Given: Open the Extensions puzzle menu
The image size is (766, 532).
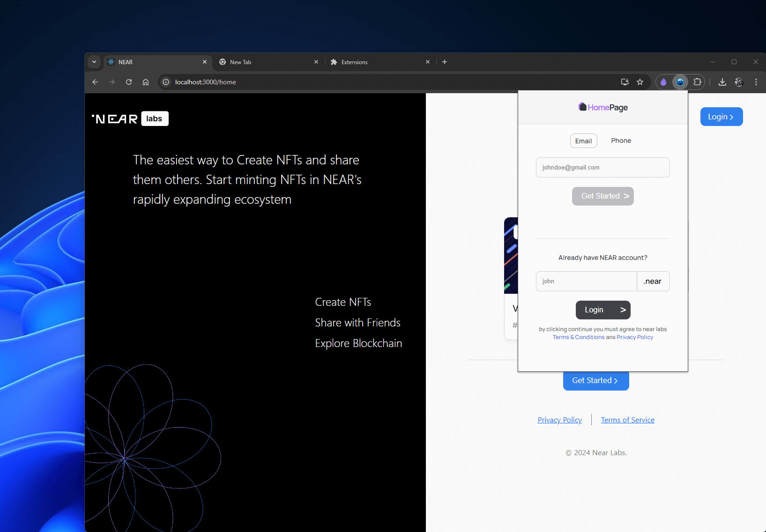Looking at the screenshot, I should point(698,82).
